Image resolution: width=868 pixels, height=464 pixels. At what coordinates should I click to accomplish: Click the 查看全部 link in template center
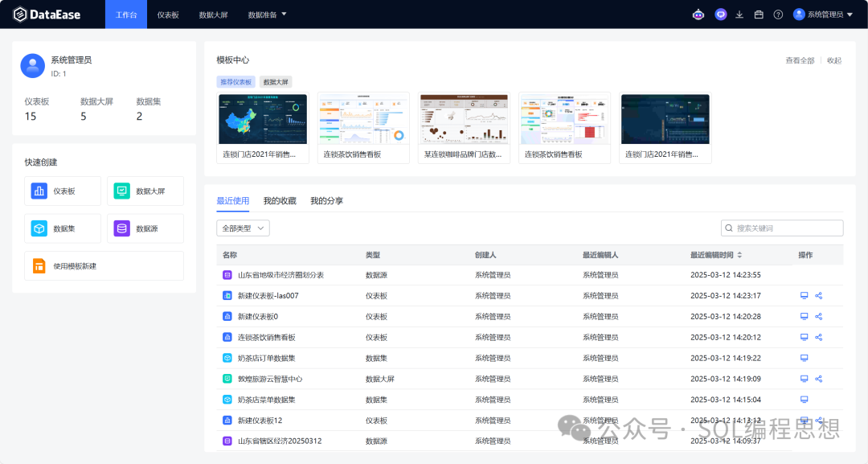[x=800, y=60]
